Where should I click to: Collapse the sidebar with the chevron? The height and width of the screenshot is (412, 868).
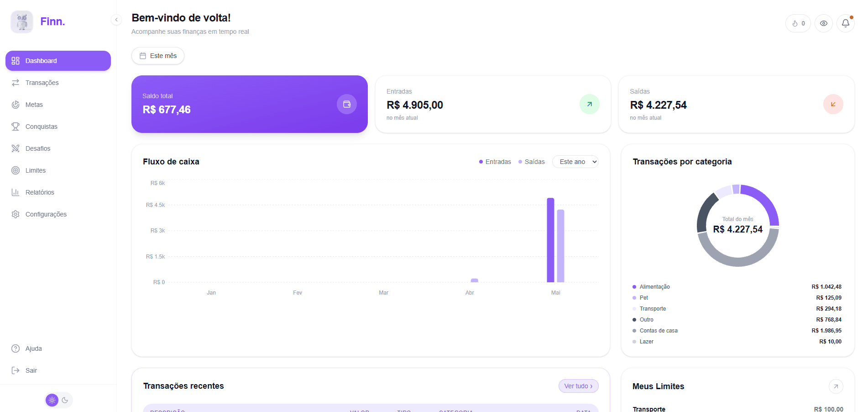click(x=116, y=20)
